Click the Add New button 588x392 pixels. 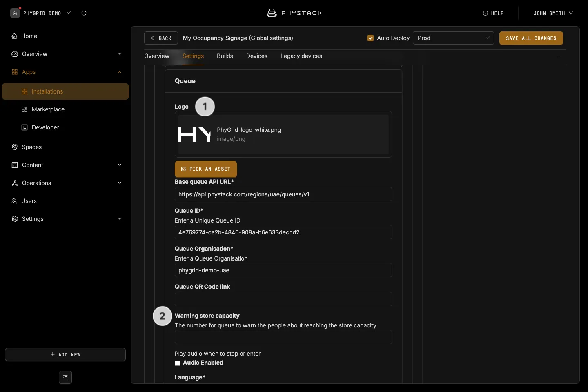pyautogui.click(x=65, y=354)
